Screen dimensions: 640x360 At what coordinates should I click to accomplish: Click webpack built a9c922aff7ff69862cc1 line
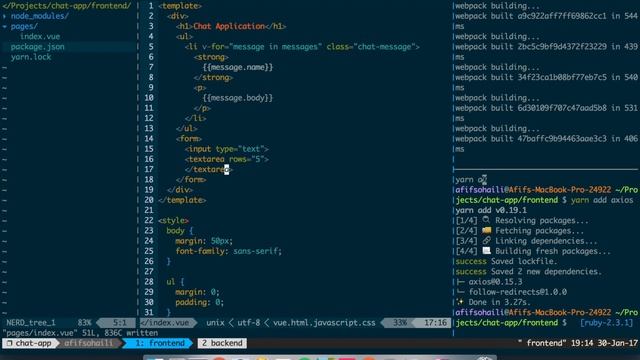(x=546, y=16)
